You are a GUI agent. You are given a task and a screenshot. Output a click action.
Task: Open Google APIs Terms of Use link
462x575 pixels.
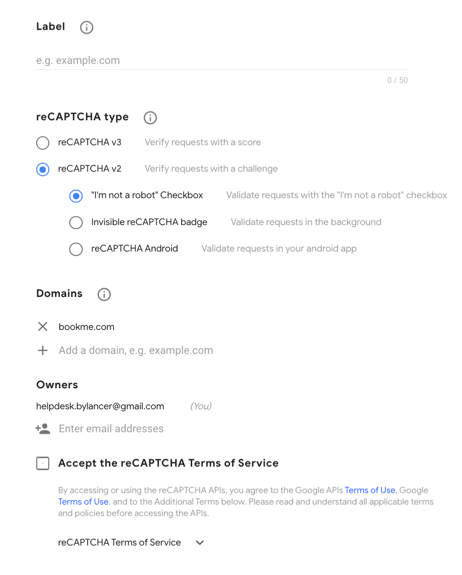click(370, 490)
